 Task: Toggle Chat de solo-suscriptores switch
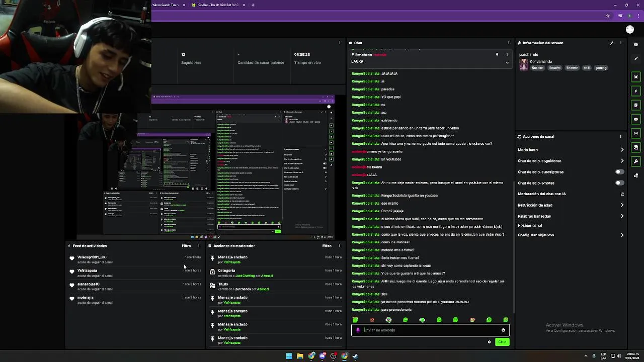pyautogui.click(x=620, y=172)
